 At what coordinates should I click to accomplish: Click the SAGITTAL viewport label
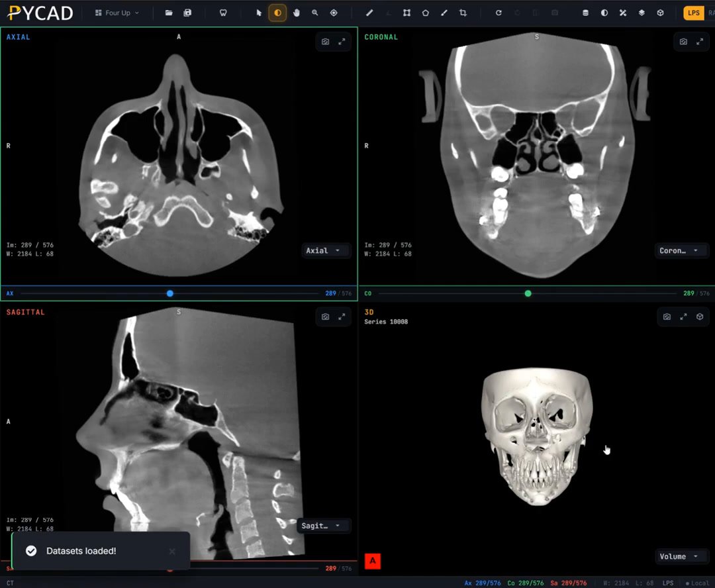click(x=26, y=312)
